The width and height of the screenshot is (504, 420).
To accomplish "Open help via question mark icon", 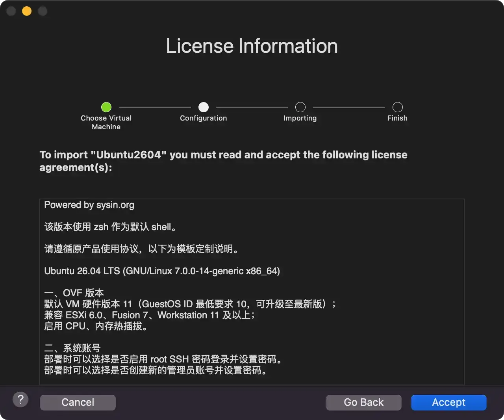I will [x=20, y=400].
